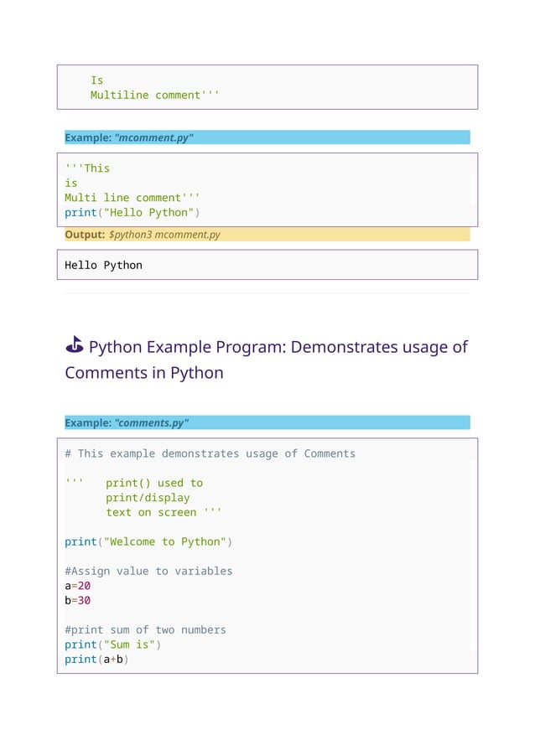Viewport: 535px width, 756px height.
Task: Select the heading 'Python Example Program: Demonstrates usage of'
Action: coord(278,347)
